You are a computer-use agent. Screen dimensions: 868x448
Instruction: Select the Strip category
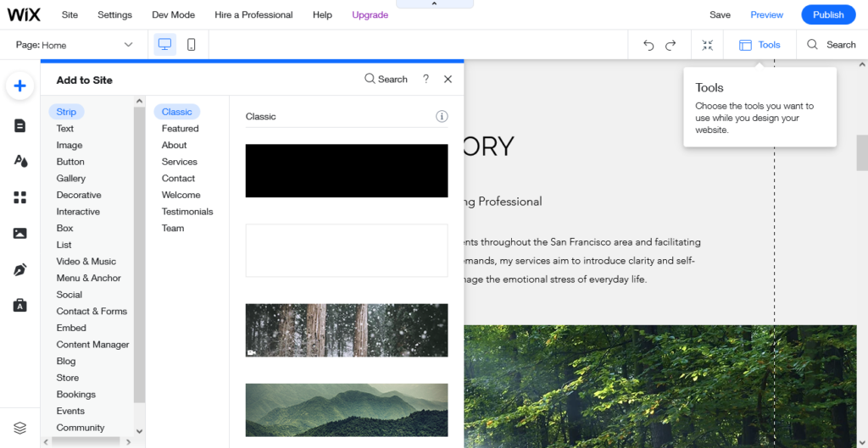coord(66,112)
